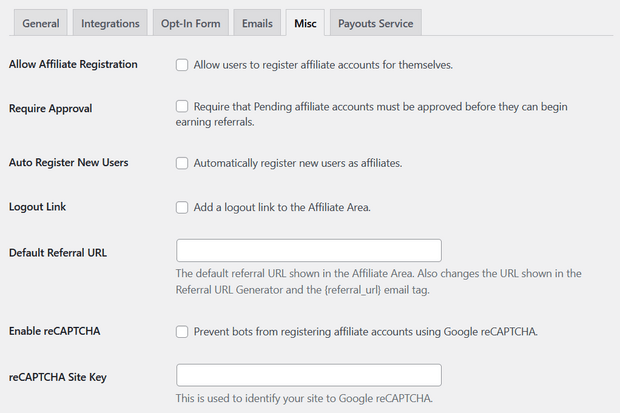The image size is (620, 413).
Task: Click the 'Automatically register new users as affiliates' text
Action: coord(298,163)
